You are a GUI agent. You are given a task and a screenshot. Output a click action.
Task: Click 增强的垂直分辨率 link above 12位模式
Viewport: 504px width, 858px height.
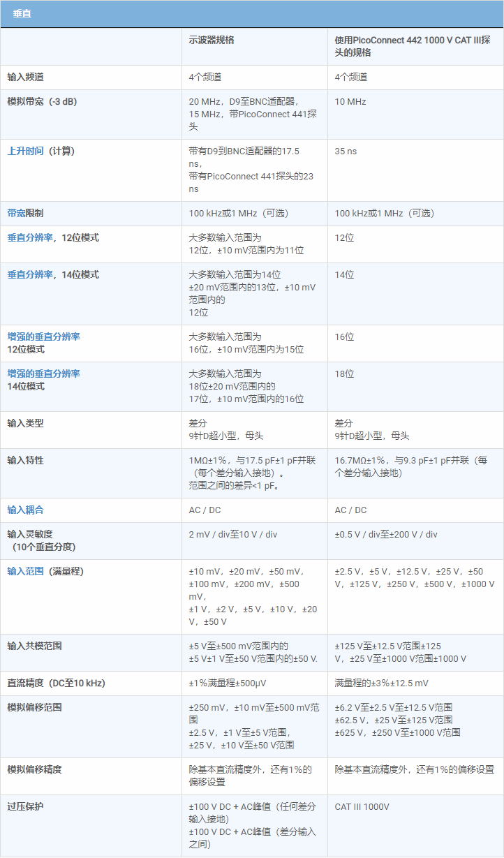click(x=43, y=336)
